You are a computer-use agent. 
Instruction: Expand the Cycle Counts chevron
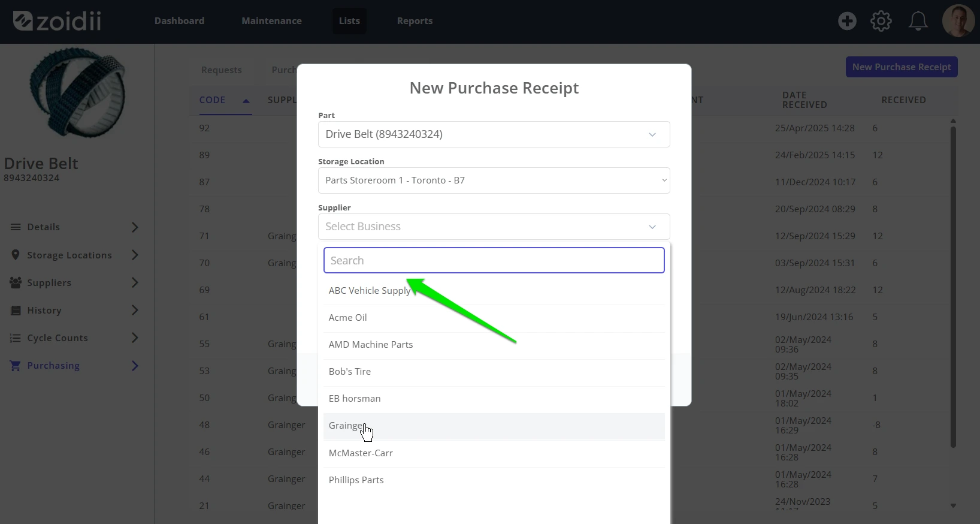pos(135,338)
